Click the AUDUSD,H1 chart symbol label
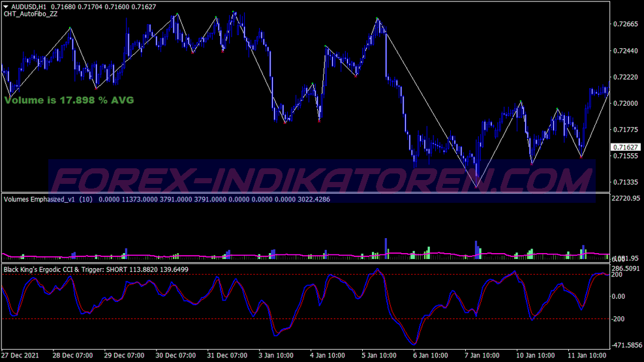The image size is (644, 362). tap(29, 7)
